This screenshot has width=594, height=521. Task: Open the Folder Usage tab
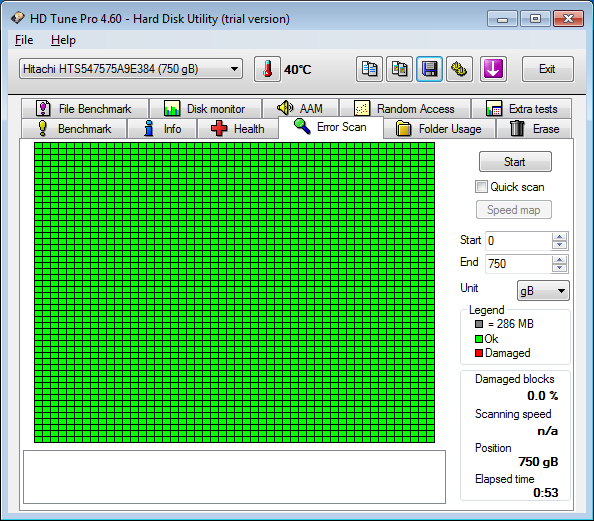pos(439,128)
